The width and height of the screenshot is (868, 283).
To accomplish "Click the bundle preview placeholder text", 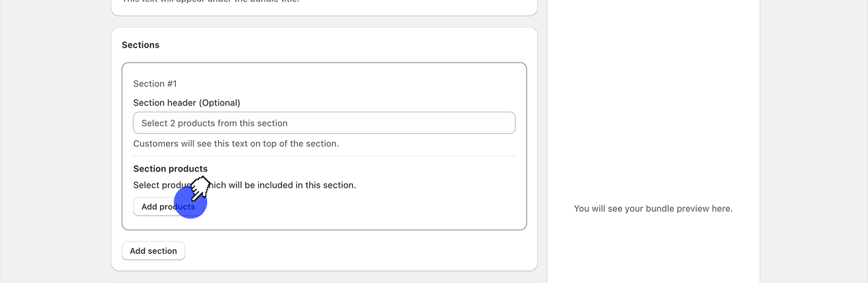I will point(653,209).
